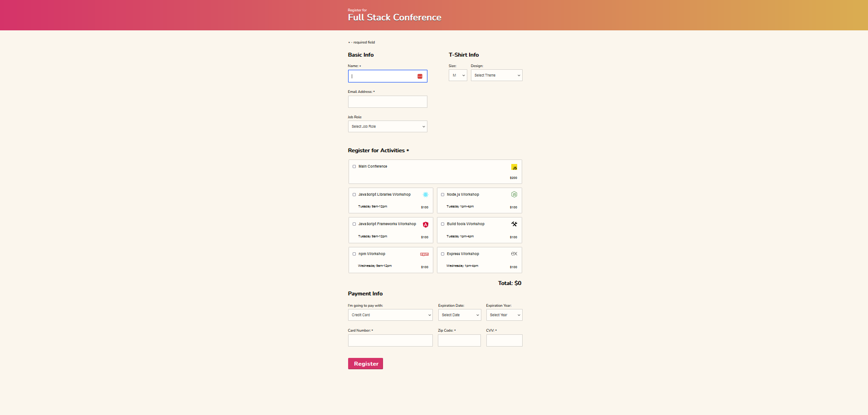Viewport: 868px width, 415px height.
Task: Toggle the npm Workshop checkbox
Action: click(354, 254)
